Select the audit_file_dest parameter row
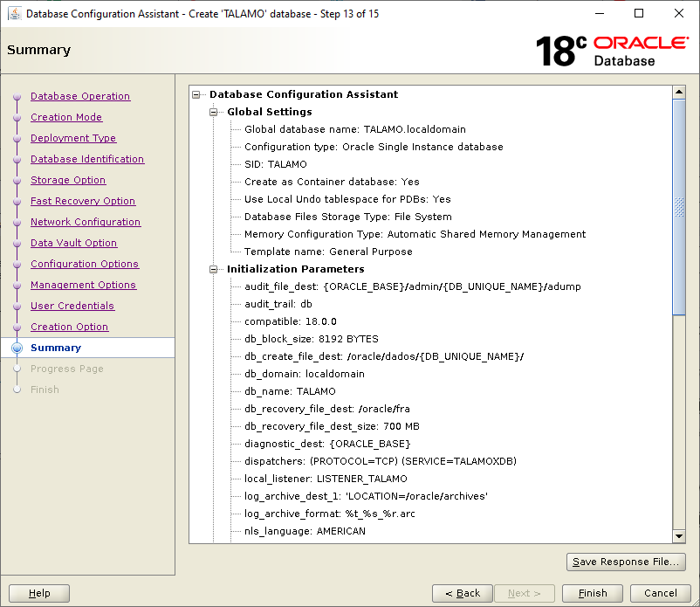Viewport: 700px width, 607px height. pyautogui.click(x=413, y=286)
